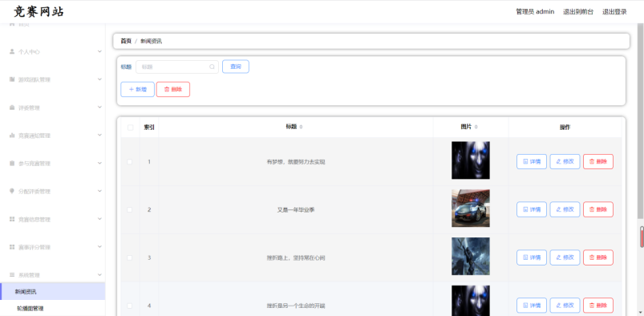The image size is (644, 316).
Task: Click the lightbulb icon beside 分配评委管理
Action: (12, 191)
